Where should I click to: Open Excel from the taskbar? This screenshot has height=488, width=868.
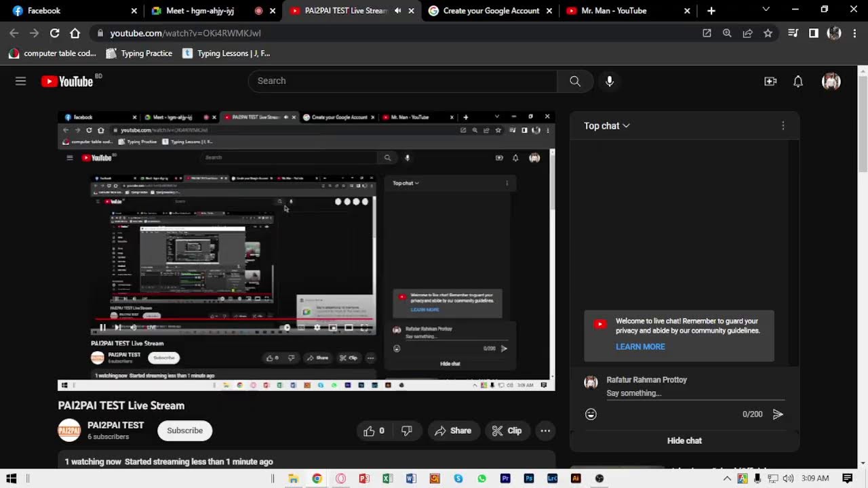pos(387,479)
